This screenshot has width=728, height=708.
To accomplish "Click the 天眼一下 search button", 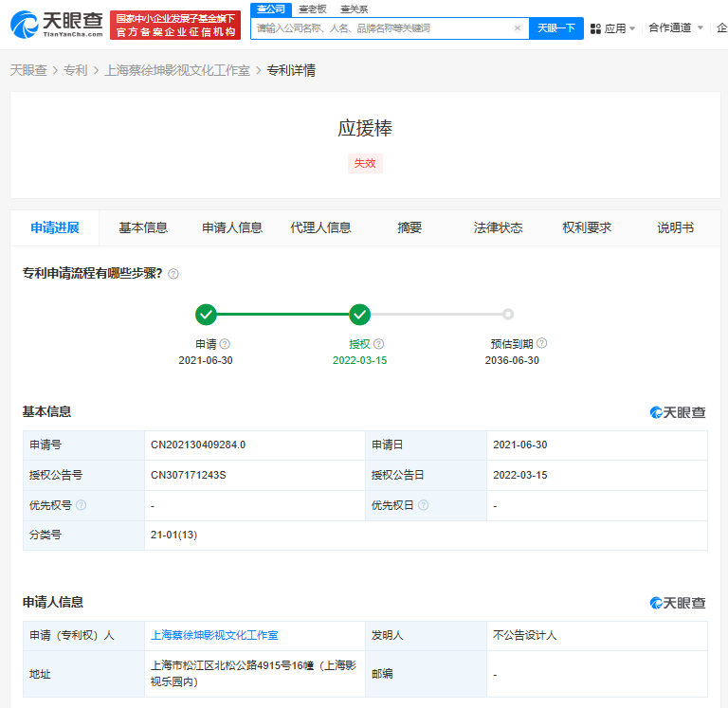I will pos(556,28).
